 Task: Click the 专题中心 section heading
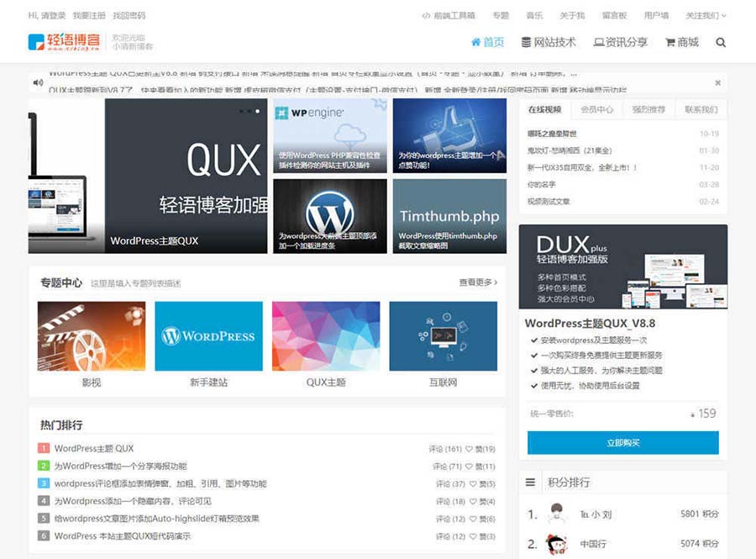point(61,282)
